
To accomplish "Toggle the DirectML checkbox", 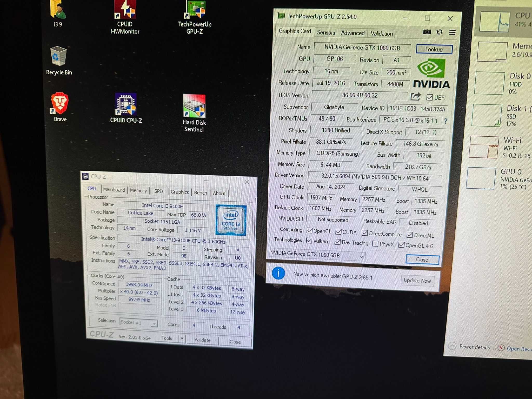I will coord(410,235).
